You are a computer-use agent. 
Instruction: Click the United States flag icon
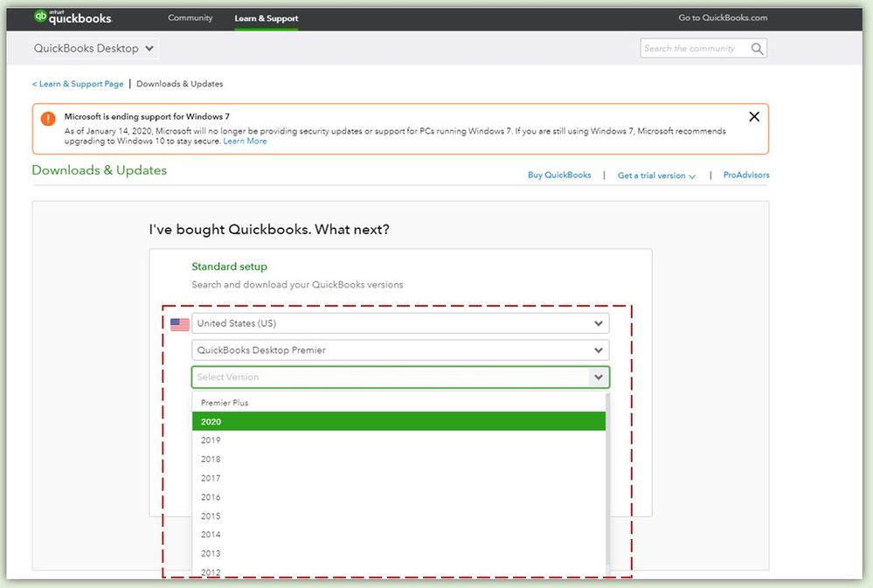pyautogui.click(x=179, y=324)
